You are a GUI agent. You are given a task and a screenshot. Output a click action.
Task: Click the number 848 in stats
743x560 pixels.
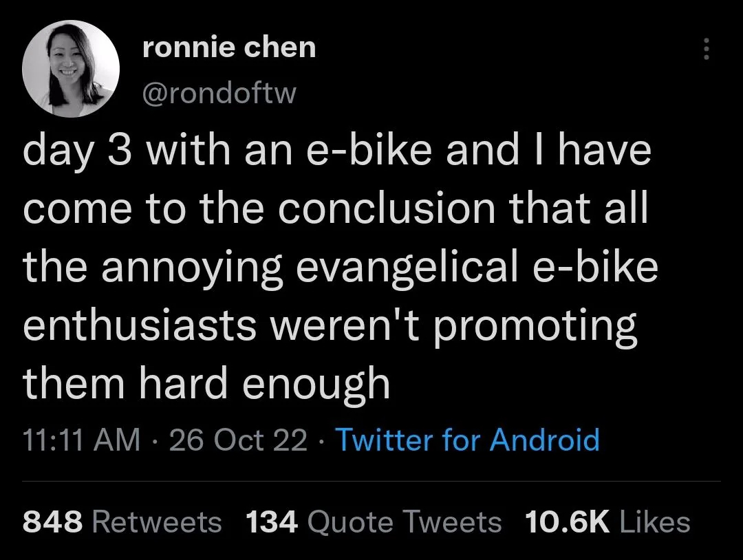(x=52, y=522)
